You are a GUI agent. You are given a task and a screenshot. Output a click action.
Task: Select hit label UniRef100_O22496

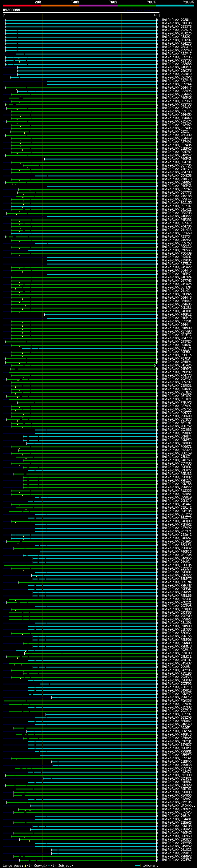177,91
